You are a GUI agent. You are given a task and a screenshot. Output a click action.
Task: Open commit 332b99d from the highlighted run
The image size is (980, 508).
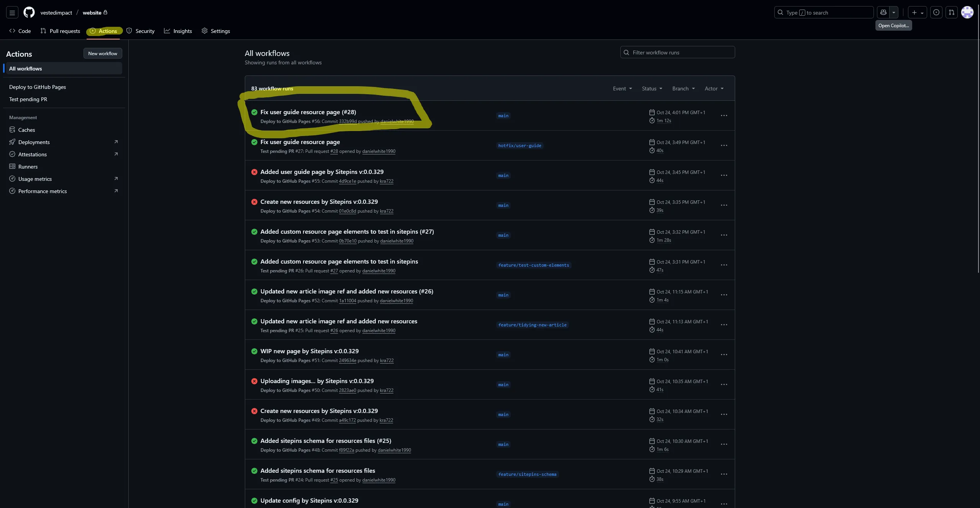[x=348, y=121]
